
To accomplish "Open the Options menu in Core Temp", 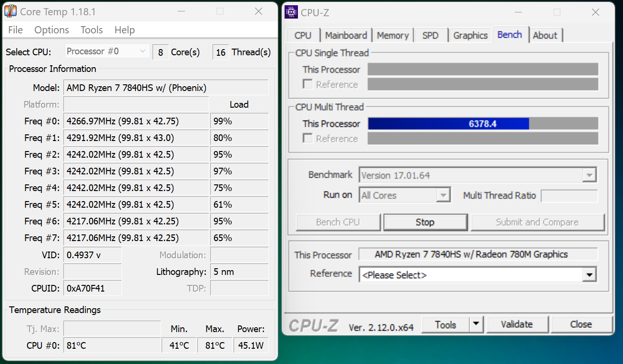I will tap(51, 30).
